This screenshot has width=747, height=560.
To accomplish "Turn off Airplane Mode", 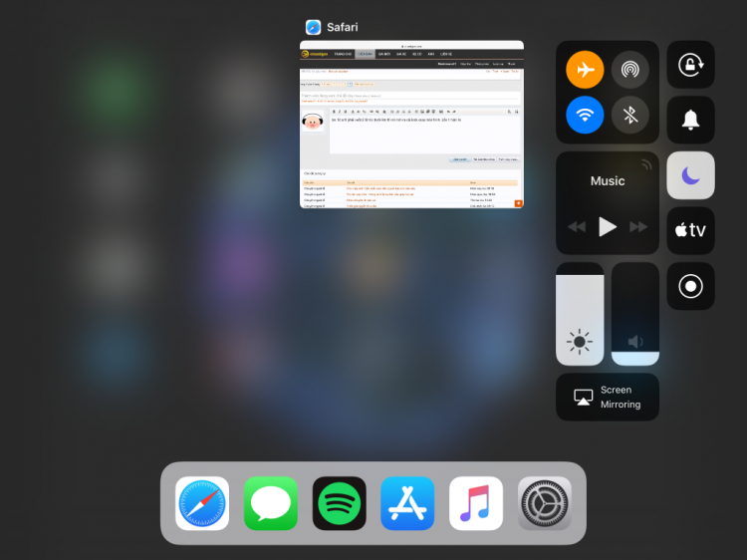I will tap(585, 70).
